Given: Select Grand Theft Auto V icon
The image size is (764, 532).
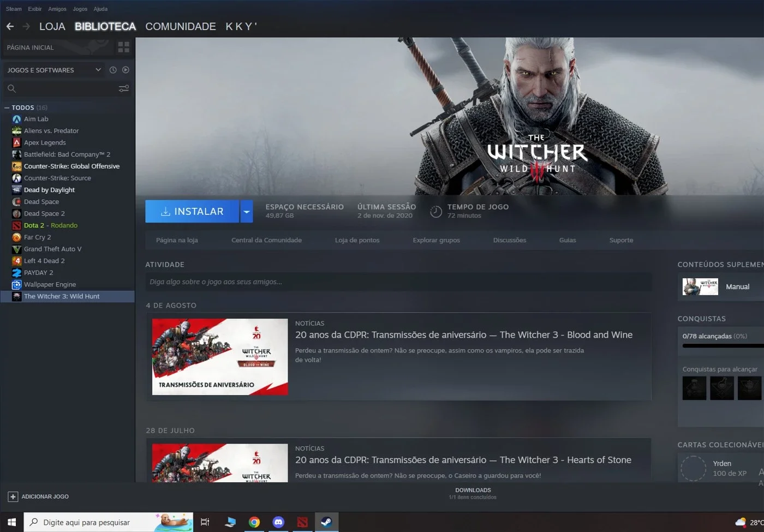Looking at the screenshot, I should tap(17, 249).
